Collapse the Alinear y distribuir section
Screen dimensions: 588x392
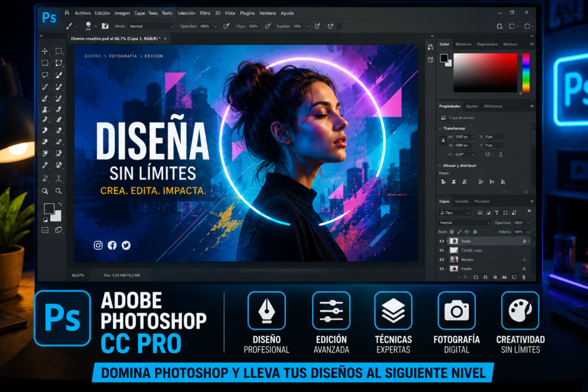click(x=440, y=165)
